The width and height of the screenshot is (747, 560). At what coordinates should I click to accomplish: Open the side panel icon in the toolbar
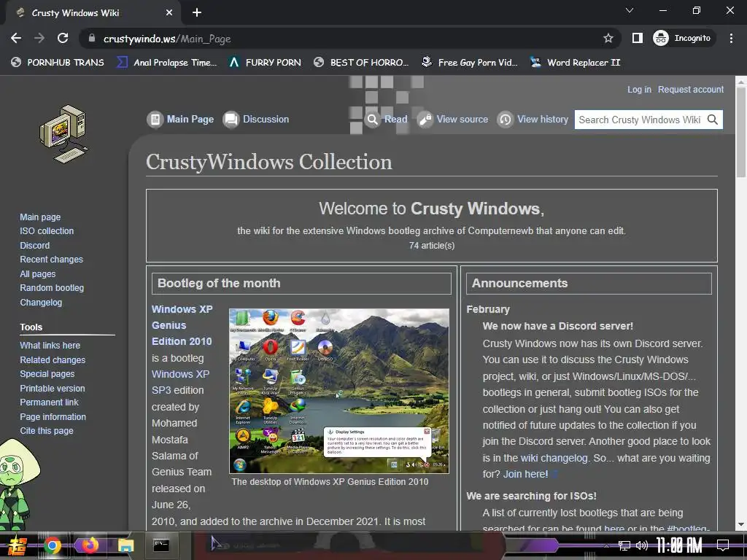pos(637,38)
